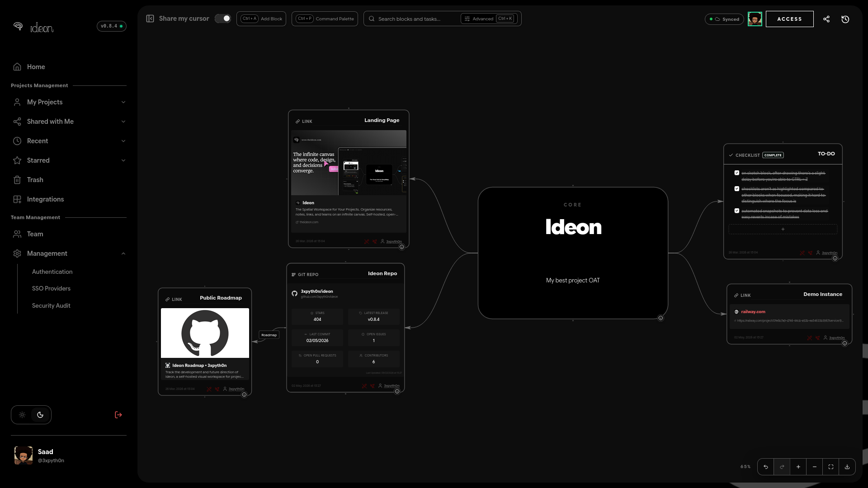
Task: Open Authentication settings
Action: [52, 272]
